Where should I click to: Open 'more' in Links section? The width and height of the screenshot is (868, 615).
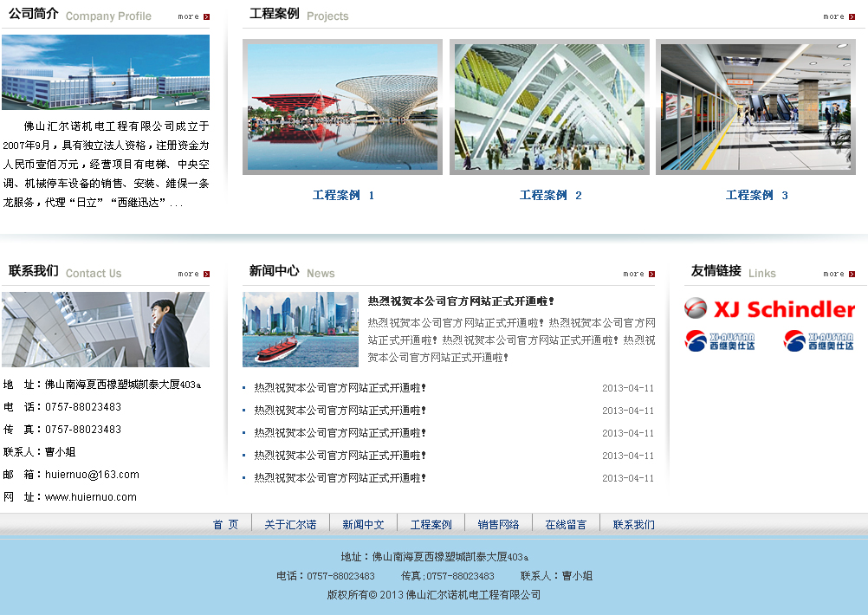[x=839, y=274]
